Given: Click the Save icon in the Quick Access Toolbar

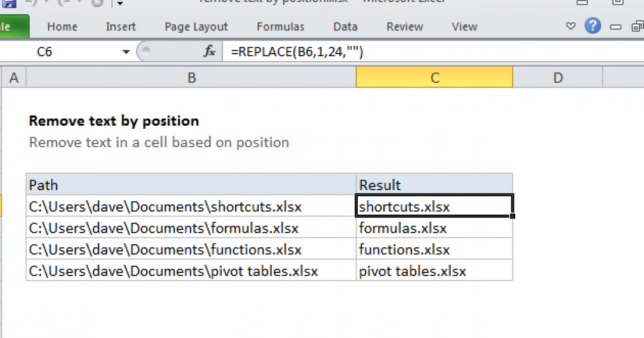Looking at the screenshot, I should pos(8,4).
